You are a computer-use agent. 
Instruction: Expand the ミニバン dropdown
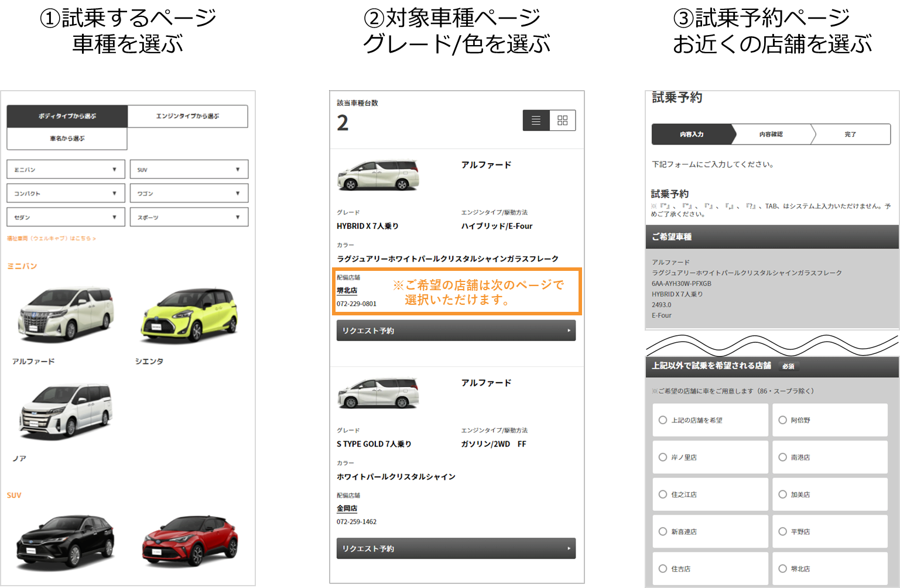point(66,170)
